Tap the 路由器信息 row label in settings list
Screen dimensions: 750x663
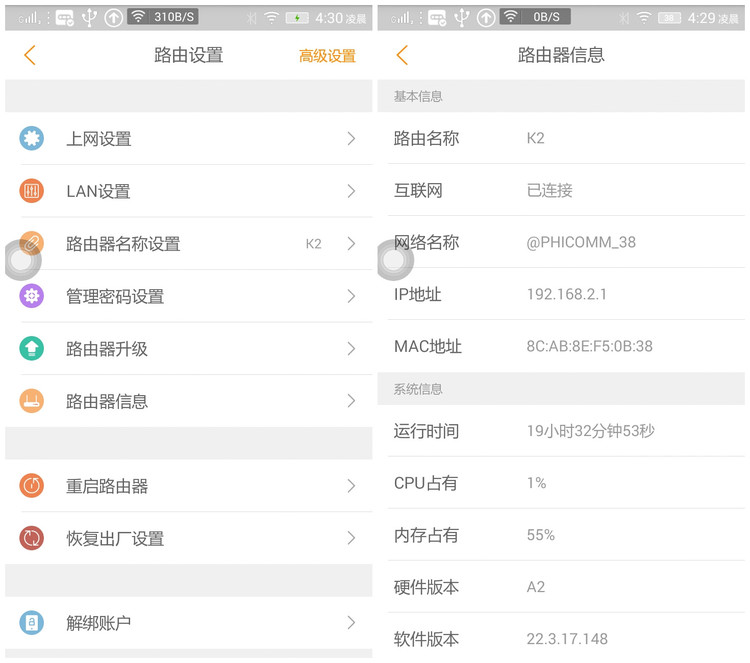(x=107, y=401)
